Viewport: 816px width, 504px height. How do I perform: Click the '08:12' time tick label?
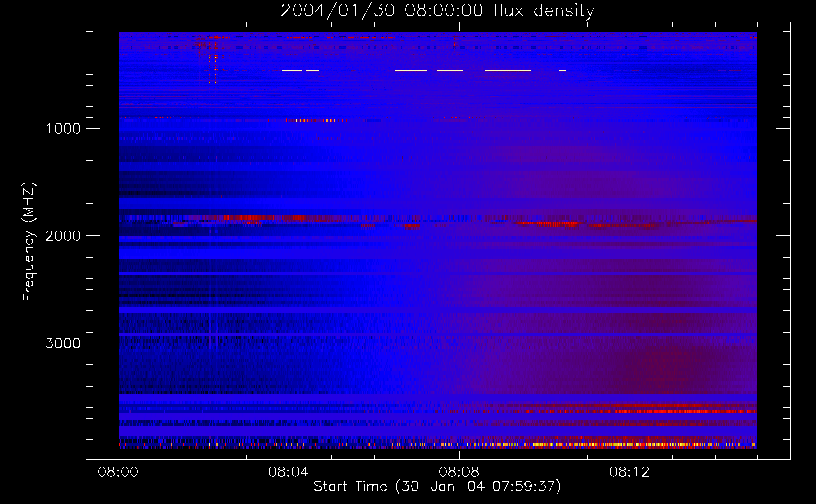coord(629,472)
